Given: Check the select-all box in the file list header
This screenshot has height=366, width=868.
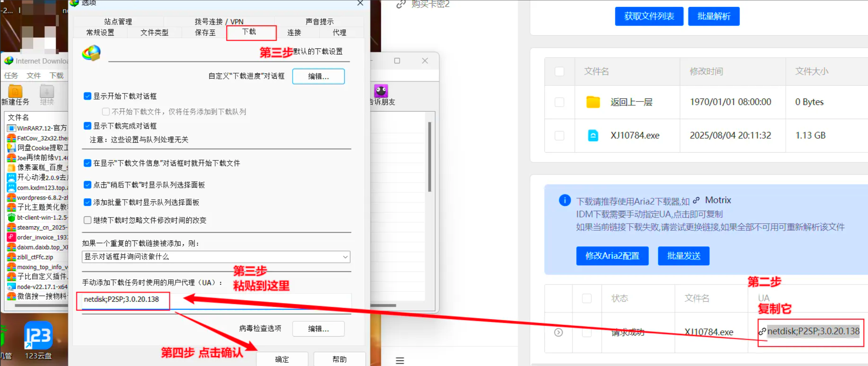Looking at the screenshot, I should click(x=559, y=71).
